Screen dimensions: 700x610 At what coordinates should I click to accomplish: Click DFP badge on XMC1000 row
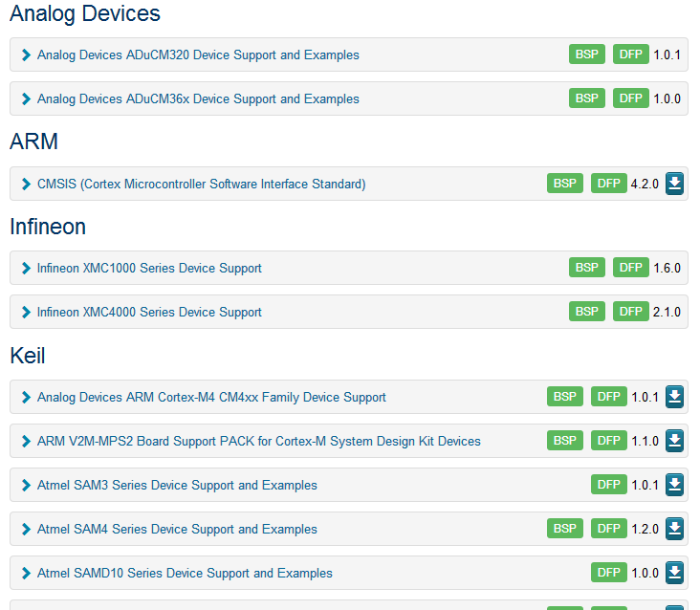[631, 267]
